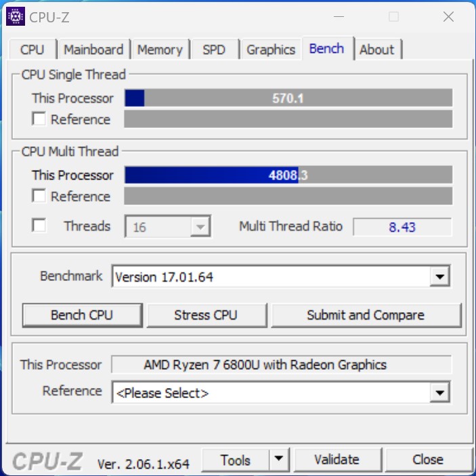Click the Tools button

(x=235, y=459)
